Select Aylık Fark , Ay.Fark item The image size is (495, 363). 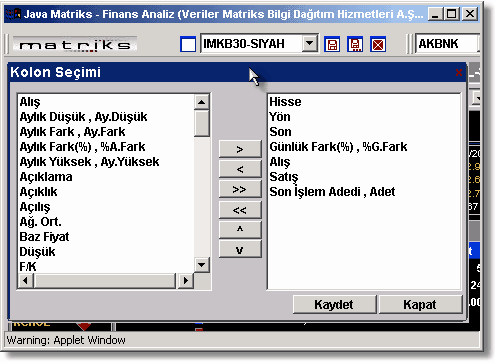pos(72,132)
